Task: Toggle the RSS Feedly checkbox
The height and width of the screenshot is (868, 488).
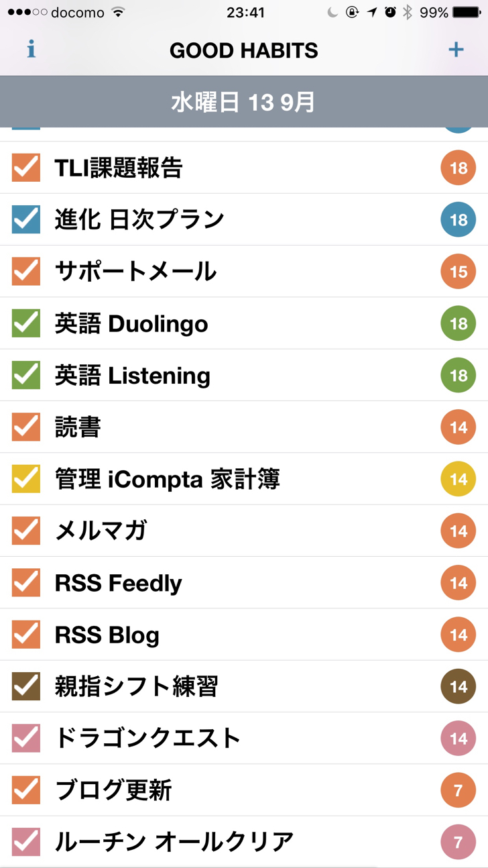Action: tap(26, 583)
